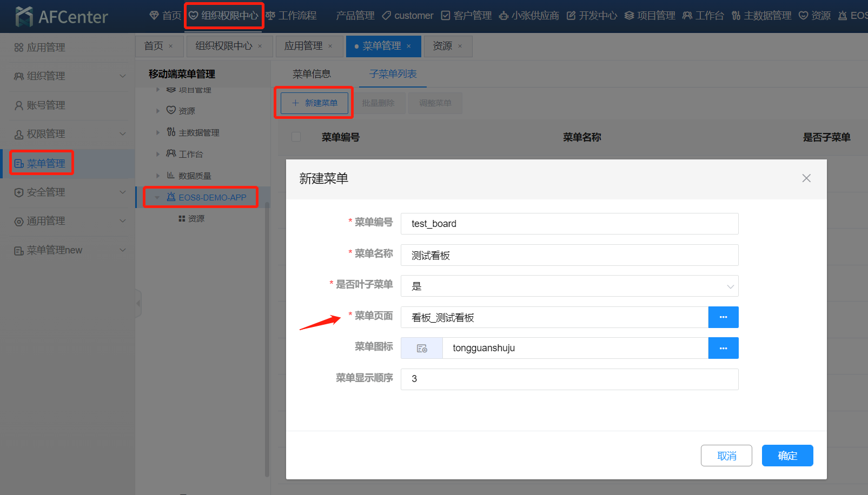
Task: Click the menu icon preview box
Action: pos(422,349)
